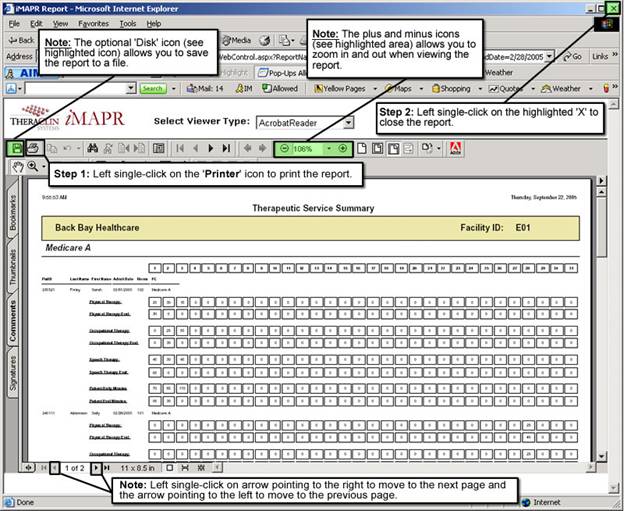Open the Thumbnails side tab
Image resolution: width=624 pixels, height=511 pixels.
[13, 267]
